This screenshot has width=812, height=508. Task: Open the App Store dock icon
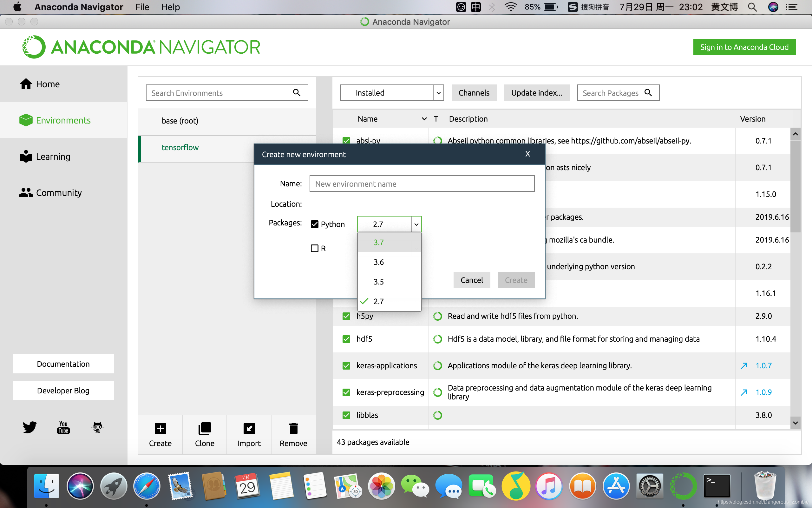pos(616,486)
